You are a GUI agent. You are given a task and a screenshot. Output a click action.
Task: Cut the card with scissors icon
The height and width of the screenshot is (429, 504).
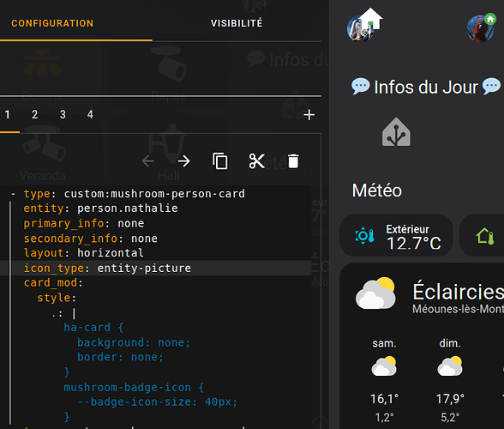click(x=257, y=161)
